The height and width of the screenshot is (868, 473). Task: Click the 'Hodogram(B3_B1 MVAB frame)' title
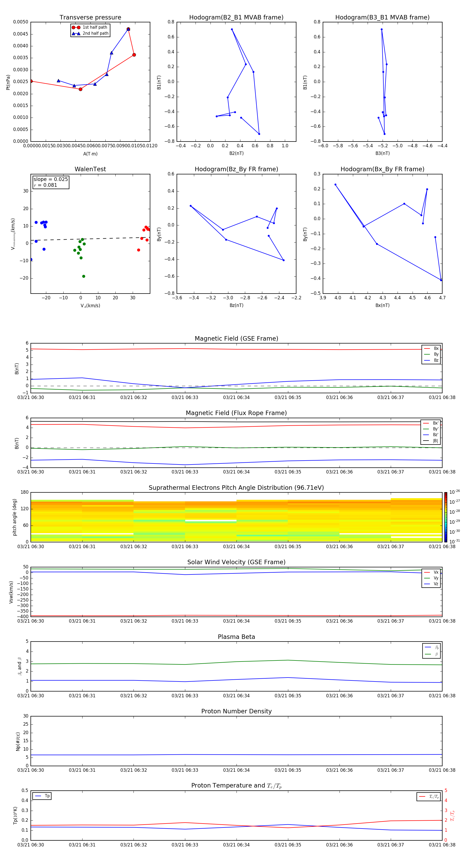pos(382,17)
